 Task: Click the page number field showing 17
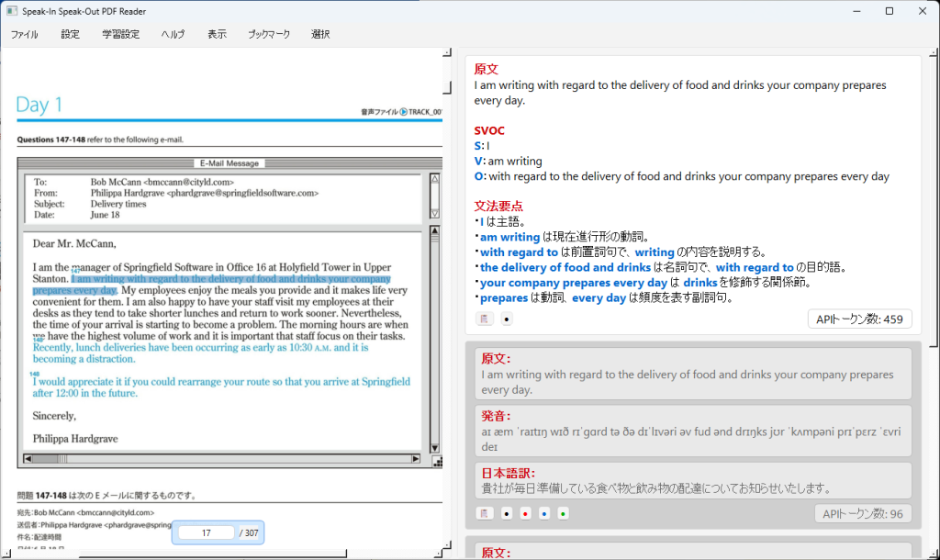pyautogui.click(x=207, y=532)
